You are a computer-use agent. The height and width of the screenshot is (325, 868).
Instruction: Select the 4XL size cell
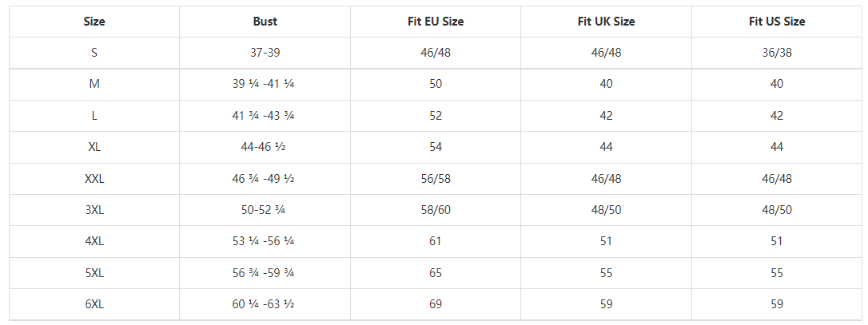(x=94, y=241)
